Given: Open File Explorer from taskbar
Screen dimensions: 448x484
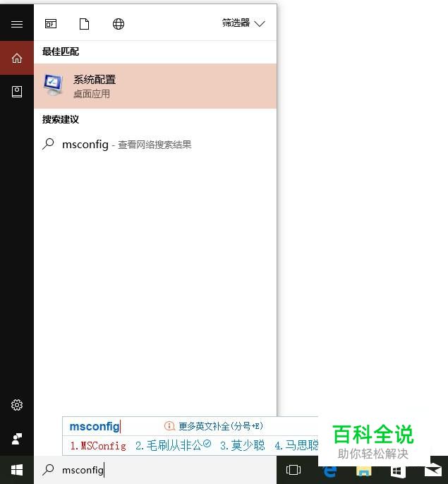Looking at the screenshot, I should point(364,471).
